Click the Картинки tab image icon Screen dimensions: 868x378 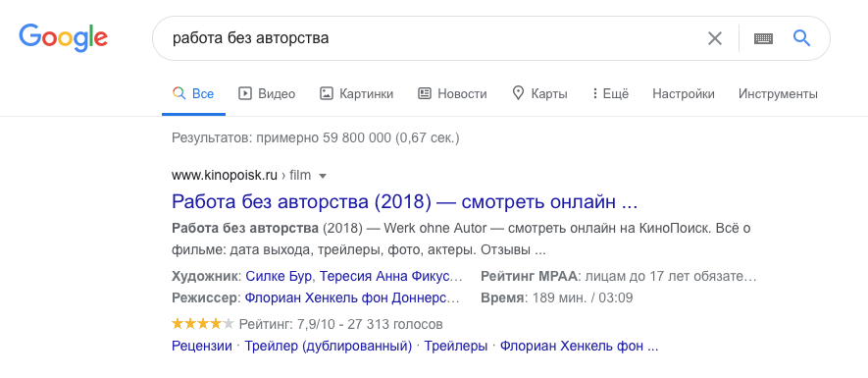pos(326,93)
